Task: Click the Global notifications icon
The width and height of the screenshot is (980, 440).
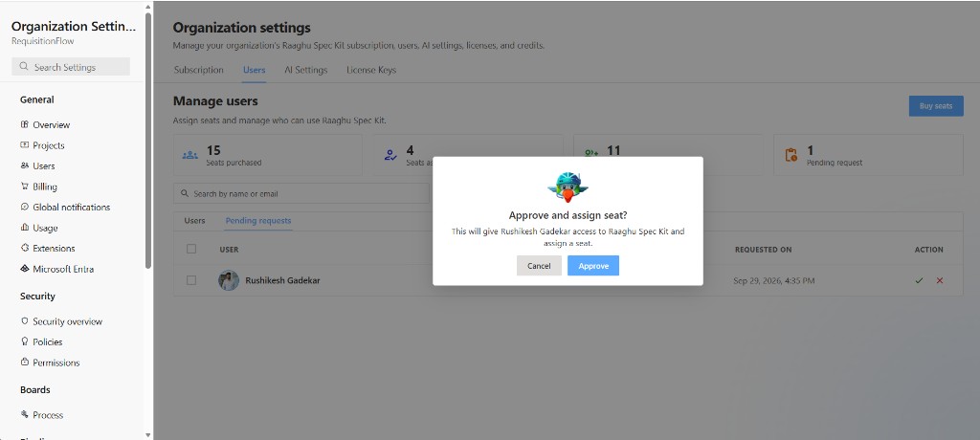Action: 24,207
